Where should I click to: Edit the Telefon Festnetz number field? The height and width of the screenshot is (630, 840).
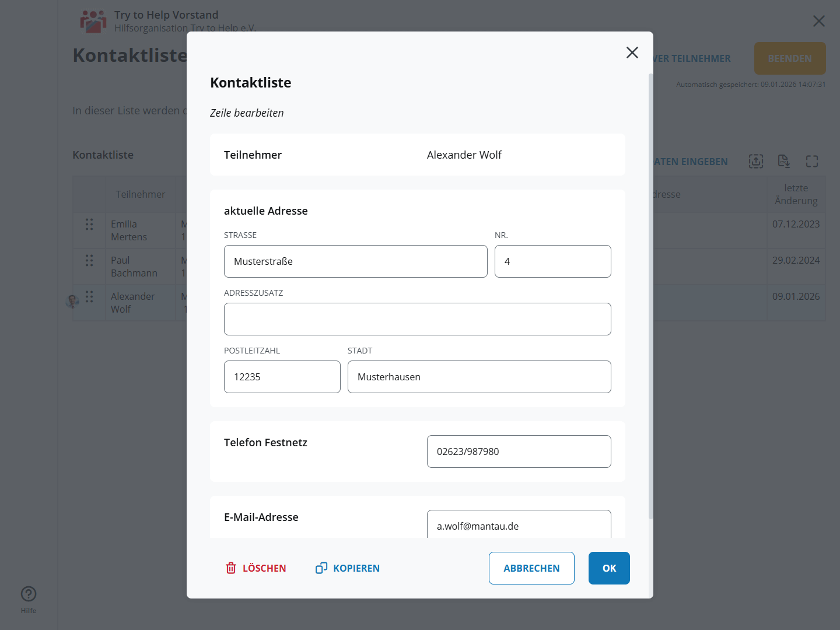[519, 452]
